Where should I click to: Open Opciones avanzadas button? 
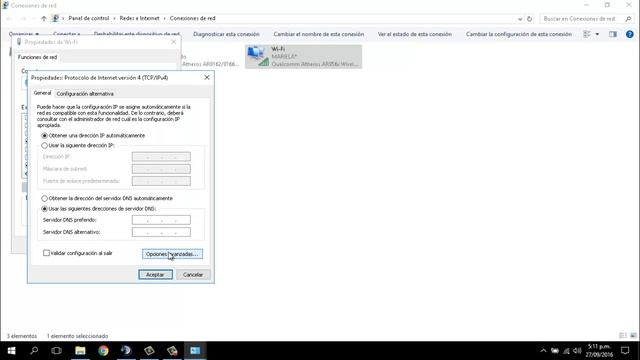point(172,254)
